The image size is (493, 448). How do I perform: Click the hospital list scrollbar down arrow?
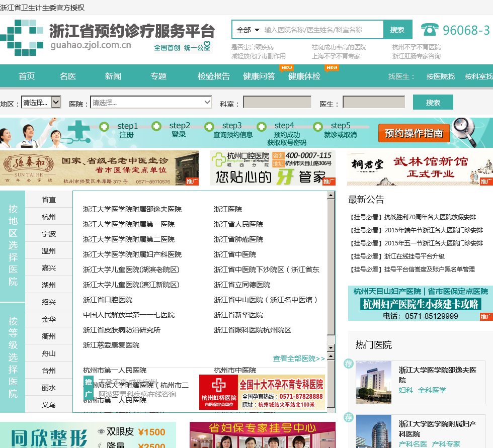coord(331,348)
